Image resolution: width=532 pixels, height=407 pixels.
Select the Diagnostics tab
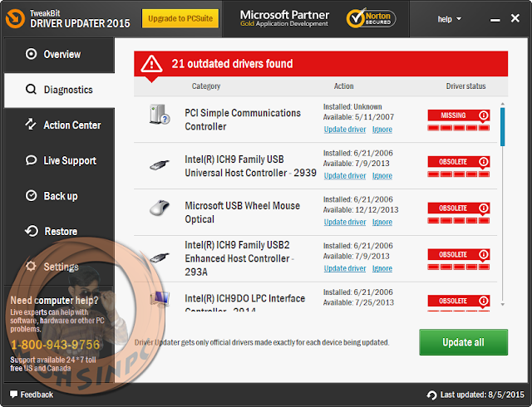point(59,90)
